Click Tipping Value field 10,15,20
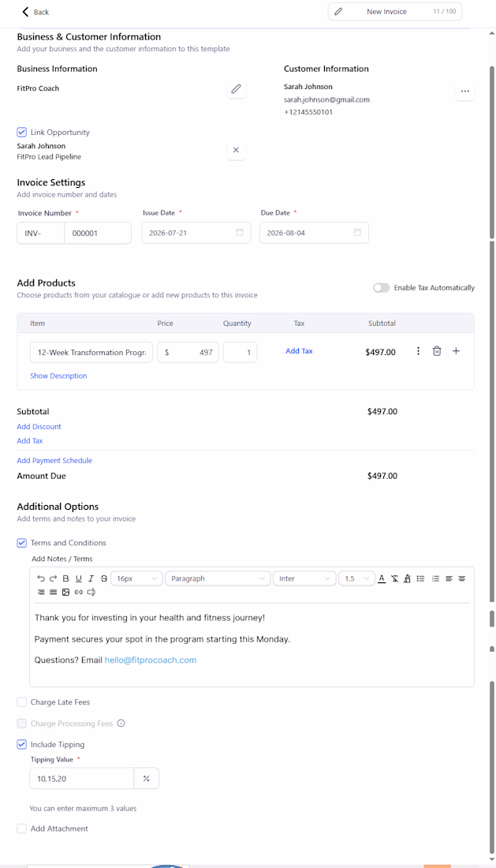 coord(82,778)
